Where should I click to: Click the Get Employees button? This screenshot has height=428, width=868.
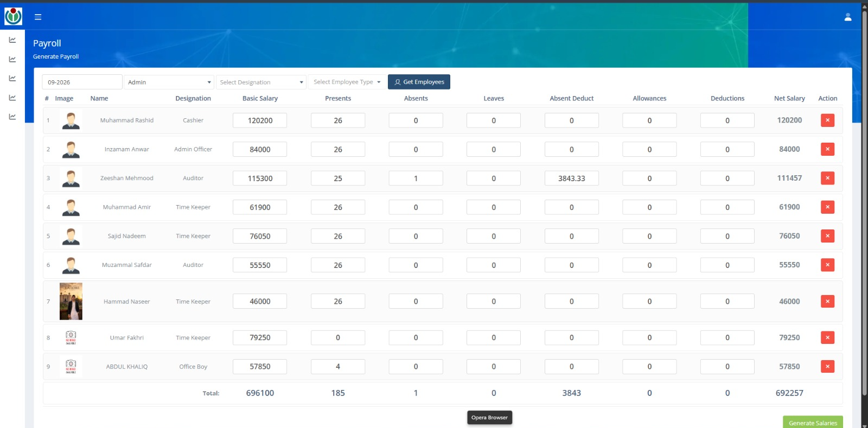tap(419, 82)
